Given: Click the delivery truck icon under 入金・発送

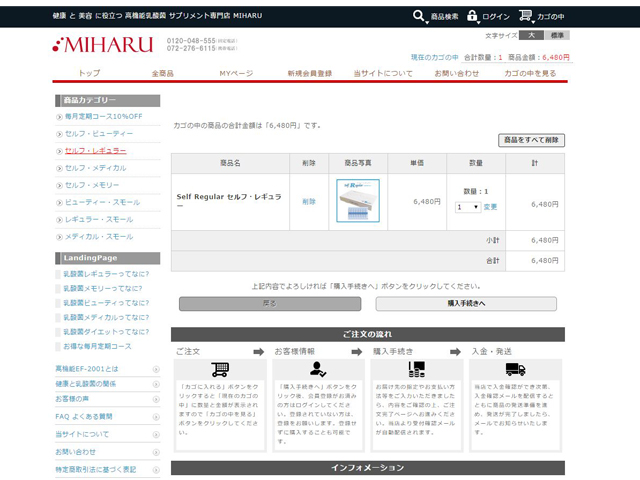Looking at the screenshot, I should click(x=516, y=369).
